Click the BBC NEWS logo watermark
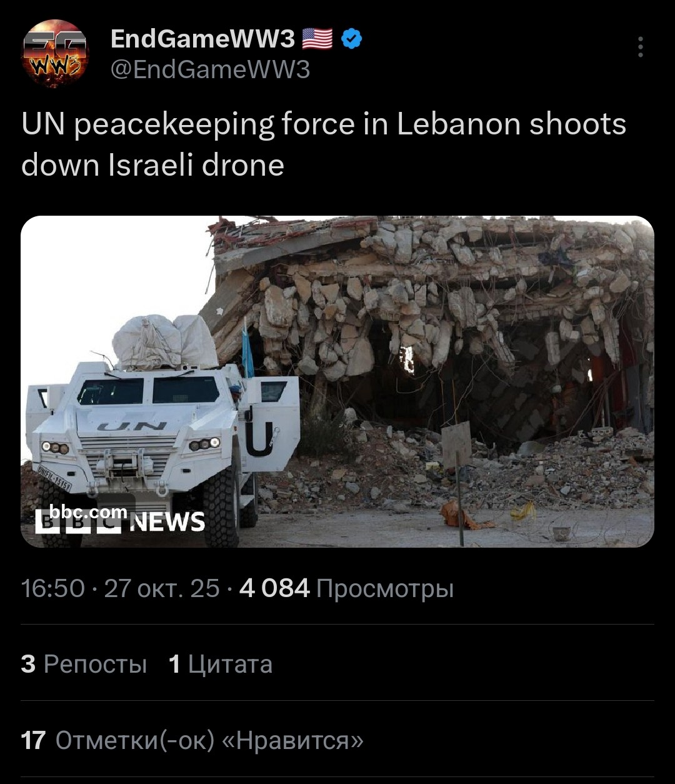Screen dimensions: 675x784 pos(120,521)
